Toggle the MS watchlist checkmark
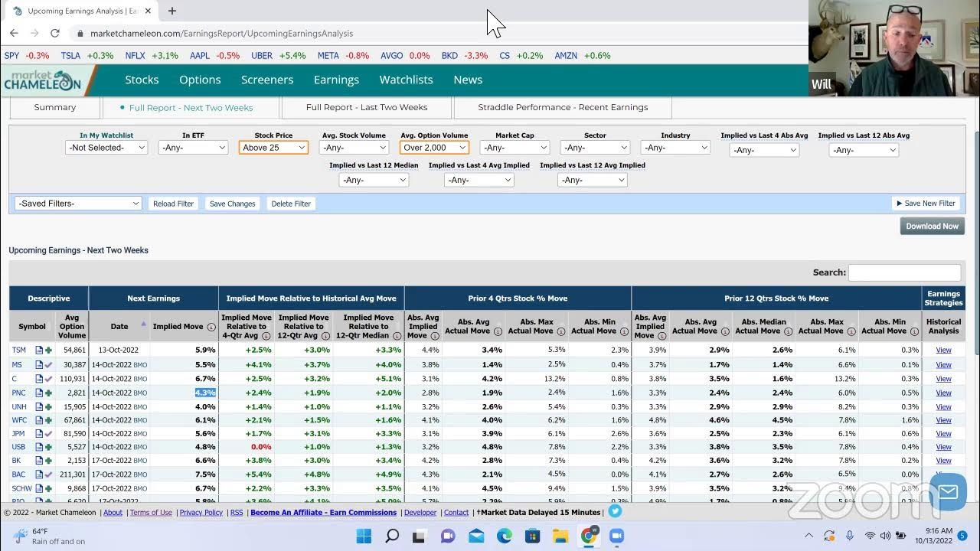The width and height of the screenshot is (980, 551). tap(48, 365)
